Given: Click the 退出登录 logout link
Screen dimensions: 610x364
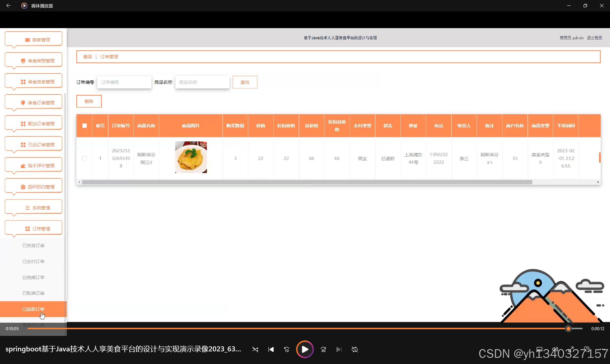Looking at the screenshot, I should tap(594, 38).
